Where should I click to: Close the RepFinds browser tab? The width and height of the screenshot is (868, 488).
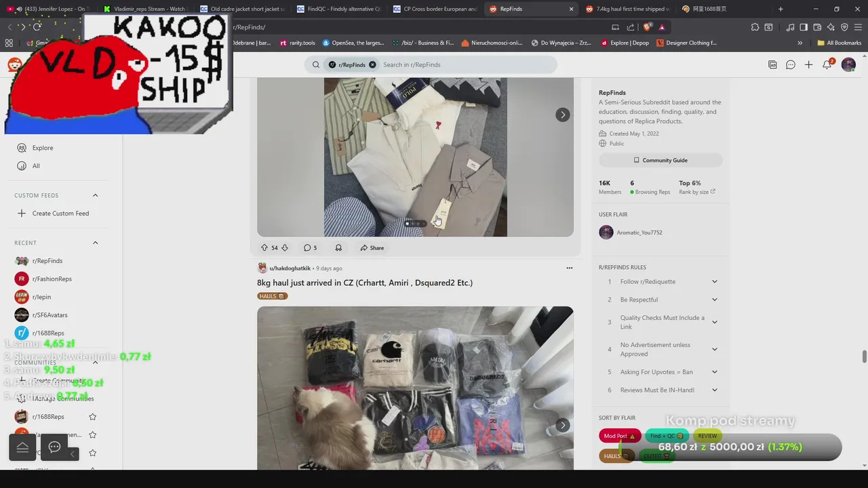point(571,9)
